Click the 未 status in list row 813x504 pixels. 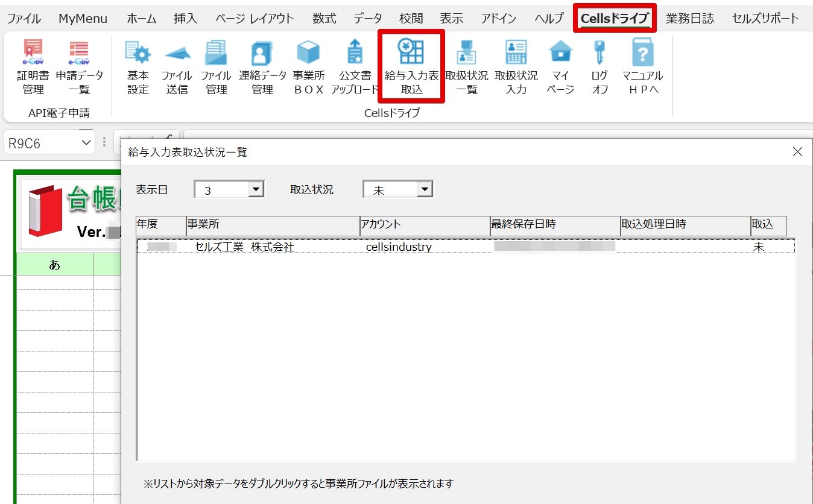758,247
